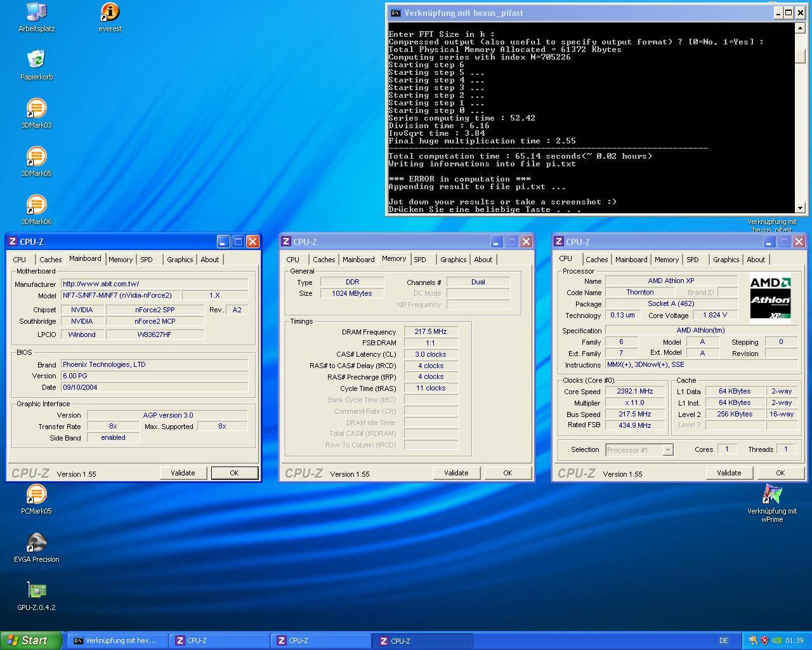Select the first CPU-Z taskbar button
Viewport: 812px width, 650px height.
219,640
